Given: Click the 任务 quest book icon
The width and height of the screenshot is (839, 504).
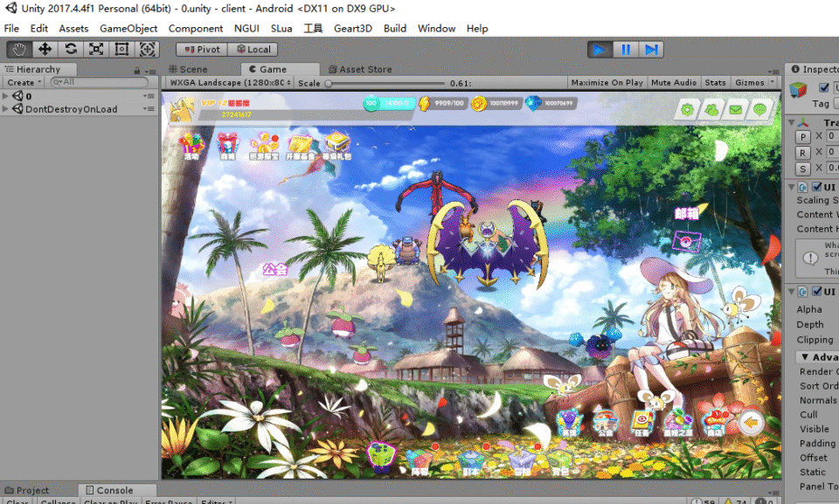Looking at the screenshot, I should [641, 424].
